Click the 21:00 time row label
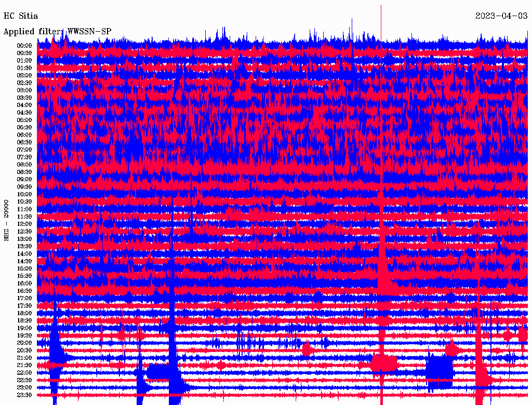The height and width of the screenshot is (405, 532). click(24, 358)
